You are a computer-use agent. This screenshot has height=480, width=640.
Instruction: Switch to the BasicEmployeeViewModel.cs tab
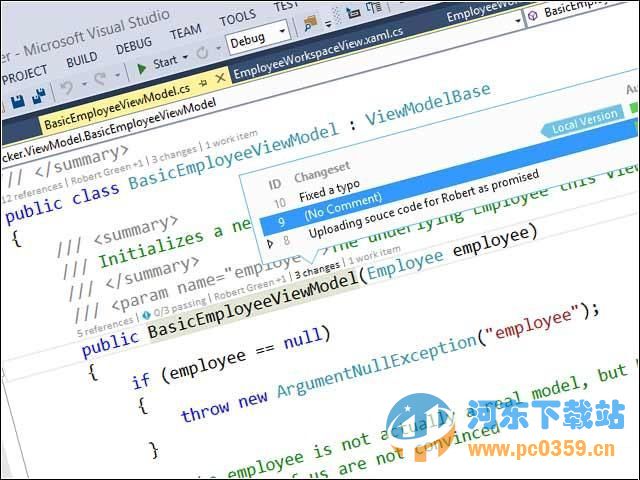[117, 107]
